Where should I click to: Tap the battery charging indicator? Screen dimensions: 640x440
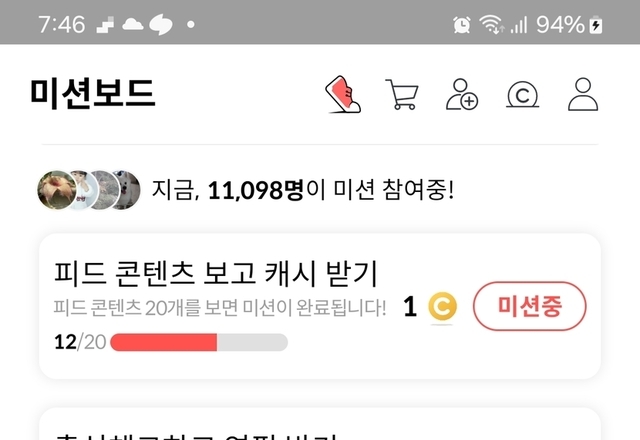pyautogui.click(x=596, y=24)
